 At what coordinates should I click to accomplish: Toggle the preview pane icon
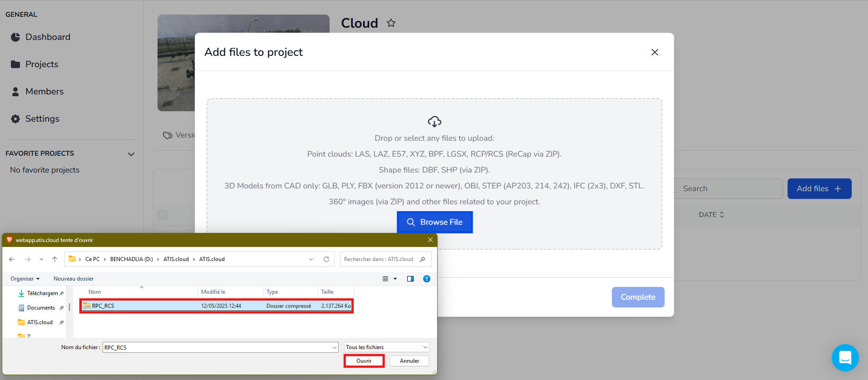point(410,279)
